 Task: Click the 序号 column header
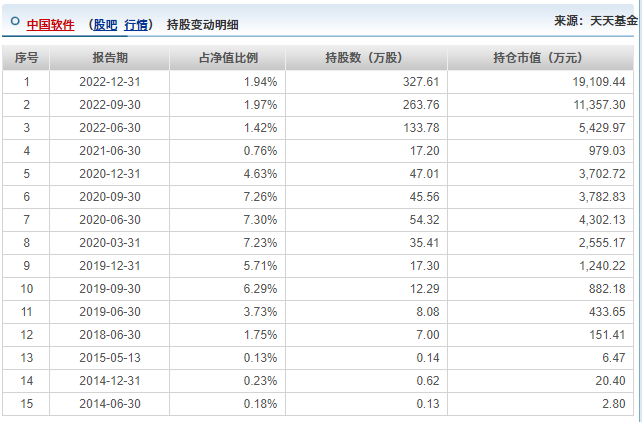[26, 57]
